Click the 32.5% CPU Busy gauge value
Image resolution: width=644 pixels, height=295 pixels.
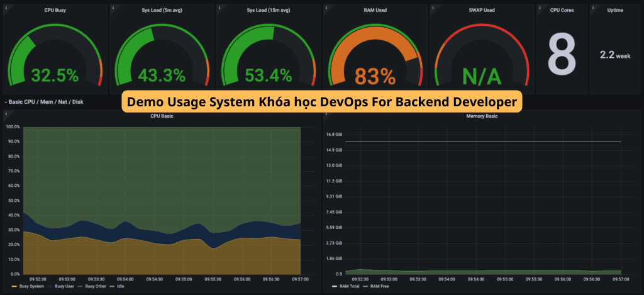coord(55,75)
